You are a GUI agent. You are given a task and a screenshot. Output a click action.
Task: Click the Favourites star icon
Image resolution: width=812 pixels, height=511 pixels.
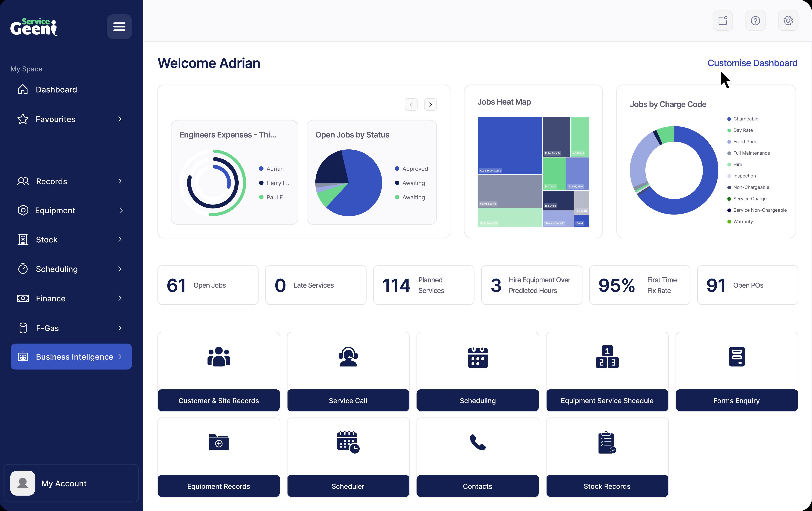pos(23,119)
